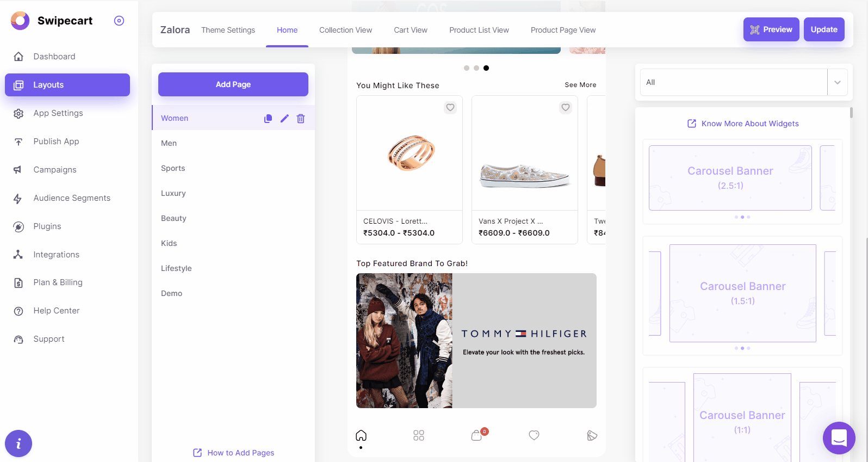Screen dimensions: 868x462
Task: Tap the preview's offers tag icon
Action: point(592,435)
